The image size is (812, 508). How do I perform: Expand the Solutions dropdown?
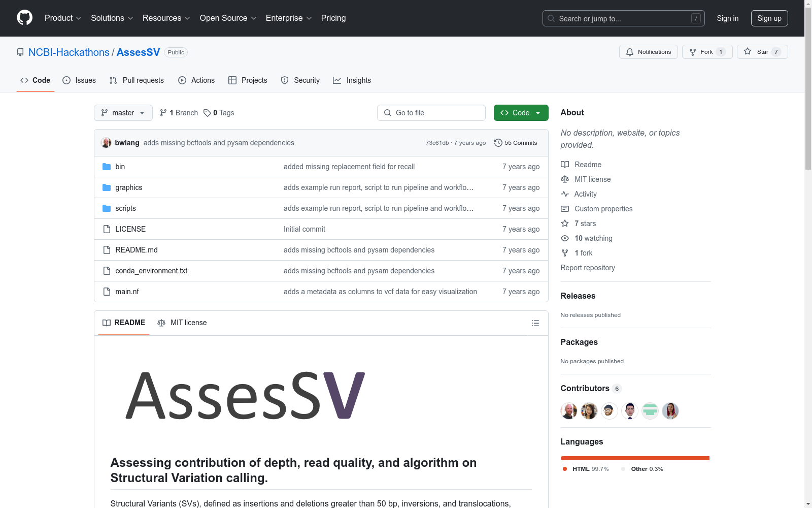(x=112, y=18)
